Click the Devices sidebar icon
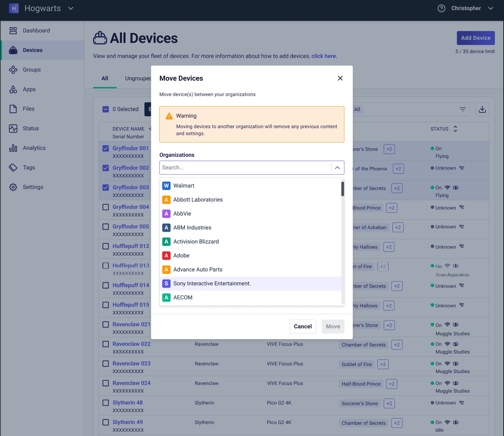This screenshot has height=436, width=504. [13, 50]
